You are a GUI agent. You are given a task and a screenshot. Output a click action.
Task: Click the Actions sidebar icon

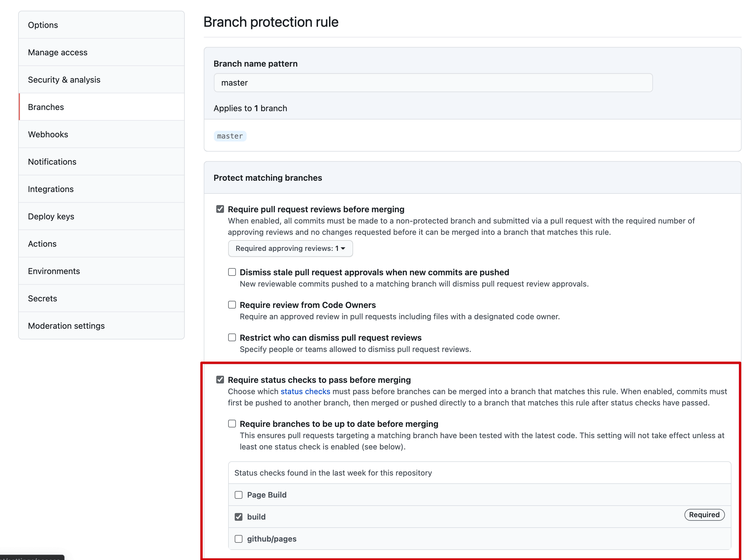click(x=42, y=243)
